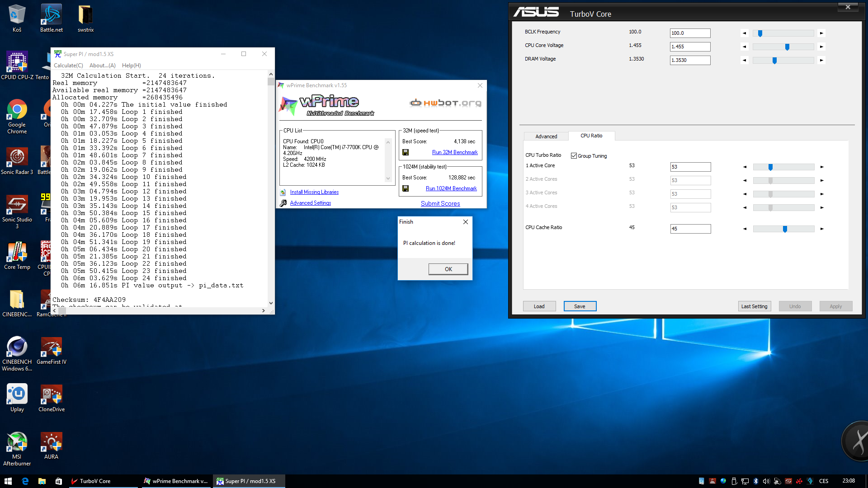Click the Save button in TurboV Core
Image resolution: width=868 pixels, height=488 pixels.
tap(580, 306)
